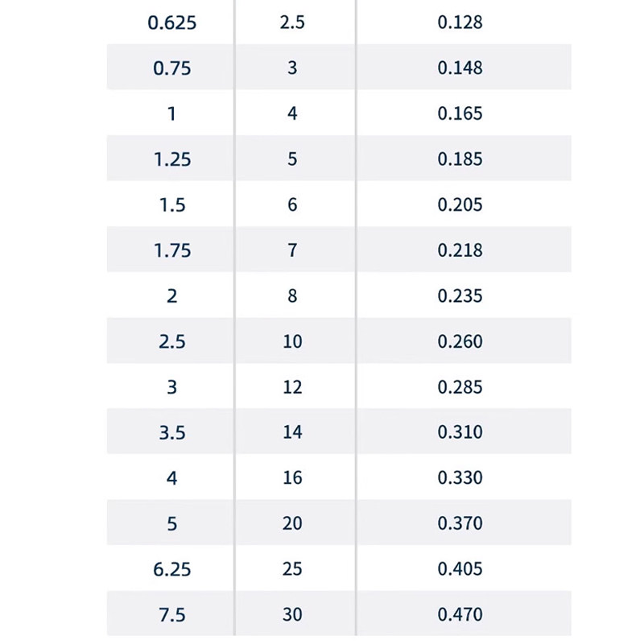Viewport: 644px width, 644px height.
Task: Click the 0.75 table cell
Action: point(171,68)
